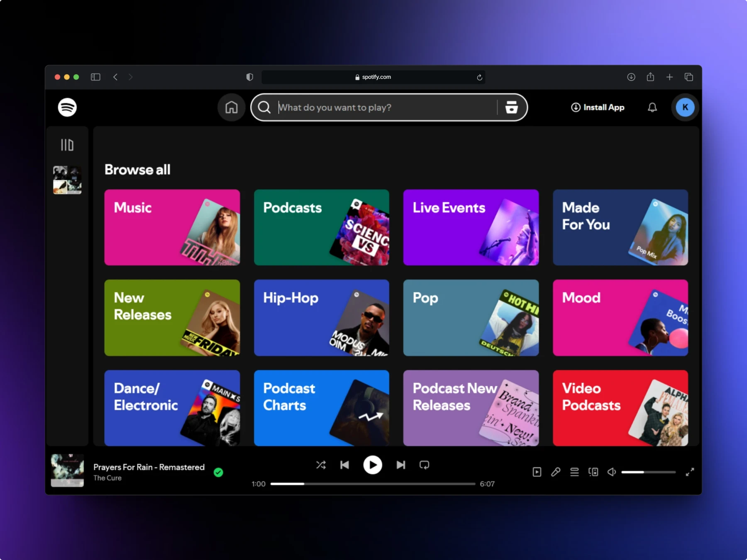The width and height of the screenshot is (747, 560).
Task: Open the play queue icon
Action: click(x=574, y=472)
